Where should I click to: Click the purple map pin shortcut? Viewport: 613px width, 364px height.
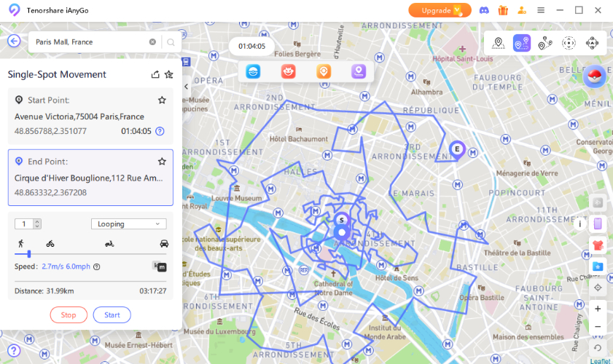point(359,71)
